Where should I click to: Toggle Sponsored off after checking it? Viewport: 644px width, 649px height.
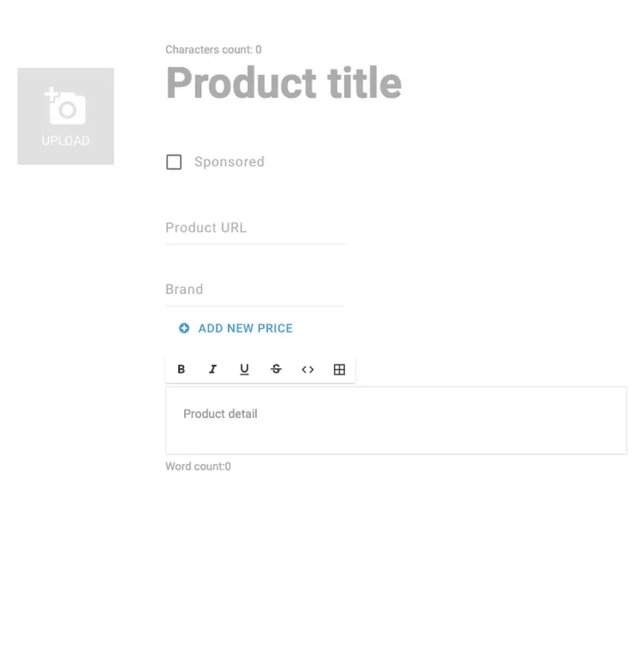[173, 162]
